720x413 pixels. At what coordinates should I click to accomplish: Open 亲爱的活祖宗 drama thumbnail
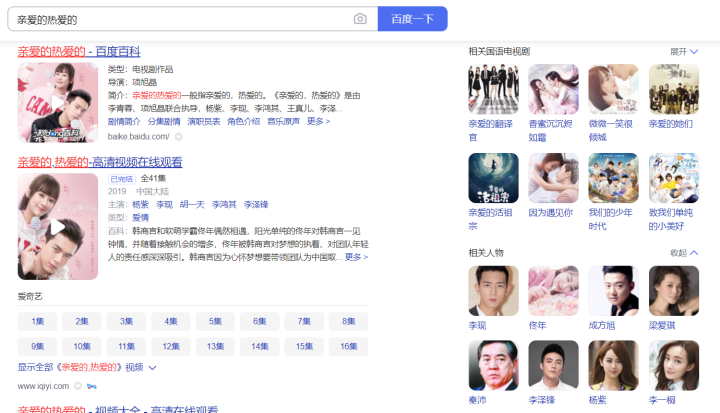(x=494, y=178)
